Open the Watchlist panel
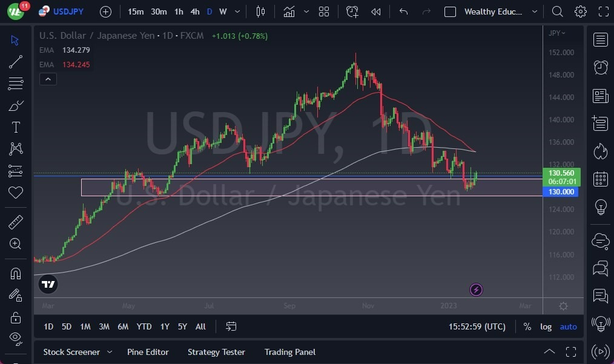This screenshot has width=614, height=364. tap(600, 39)
